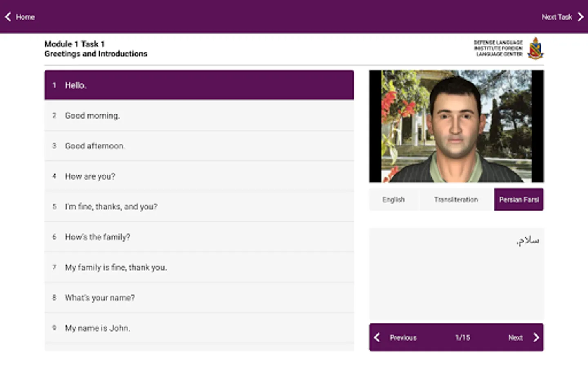588x368 pixels.
Task: Select the Persian Farsi tab
Action: pos(519,200)
